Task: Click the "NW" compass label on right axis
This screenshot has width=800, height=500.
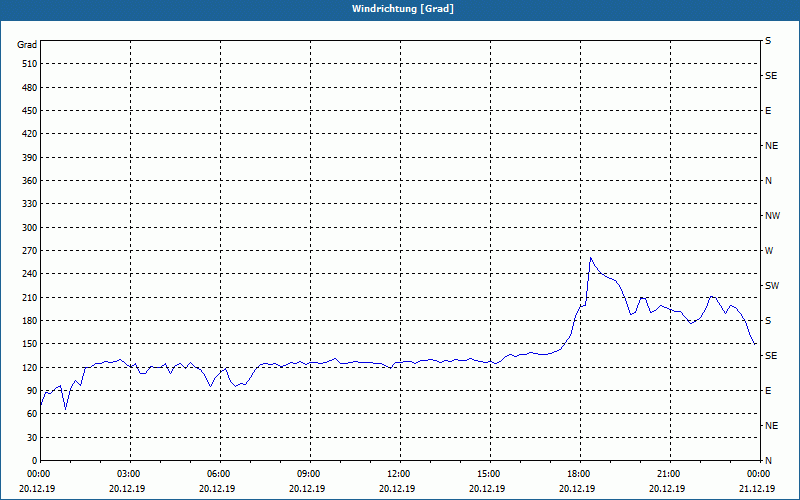Action: [x=772, y=216]
